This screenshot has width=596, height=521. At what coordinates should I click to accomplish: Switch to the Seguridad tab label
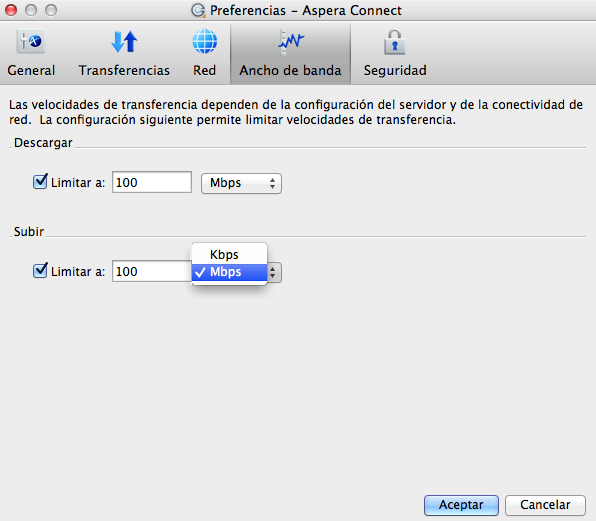395,70
